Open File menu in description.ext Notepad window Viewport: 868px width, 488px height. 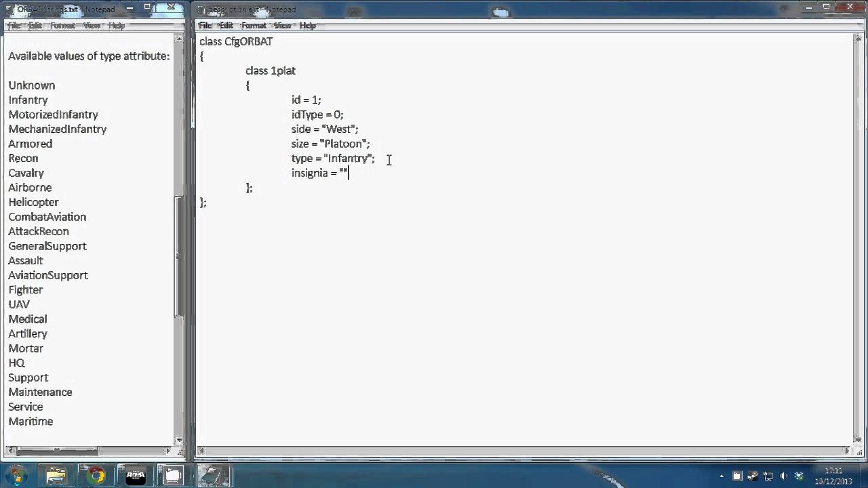tap(205, 26)
